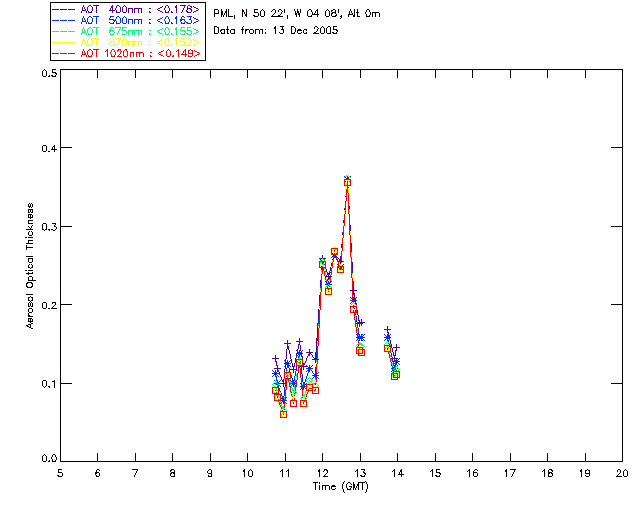The height and width of the screenshot is (512, 640).
Task: Click the red dashed line sample in legend
Action: coord(63,53)
